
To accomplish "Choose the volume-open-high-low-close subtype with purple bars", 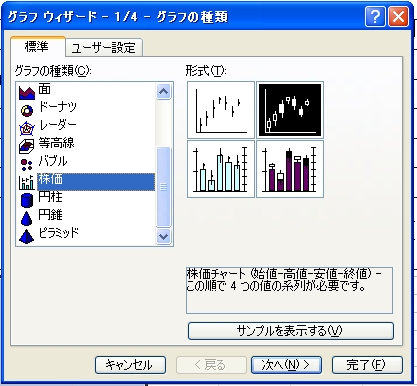I will pos(290,169).
